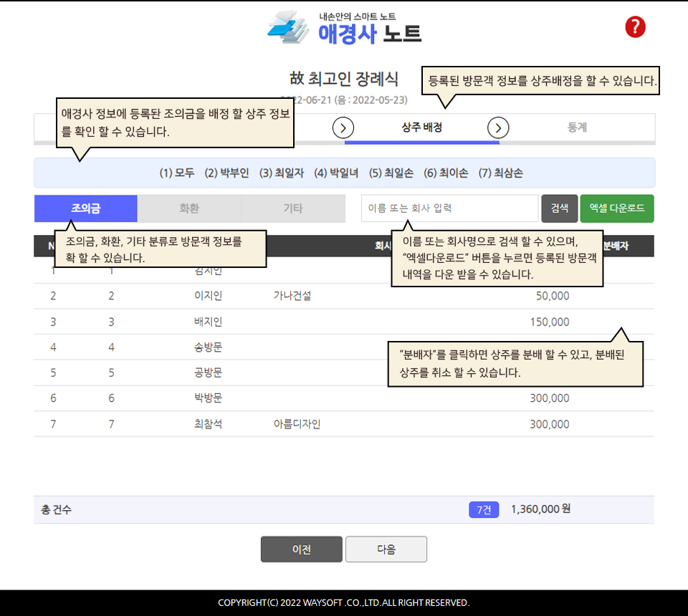Click the 애경사 노트 logo
Screen dimensions: 688x616
pos(344,28)
